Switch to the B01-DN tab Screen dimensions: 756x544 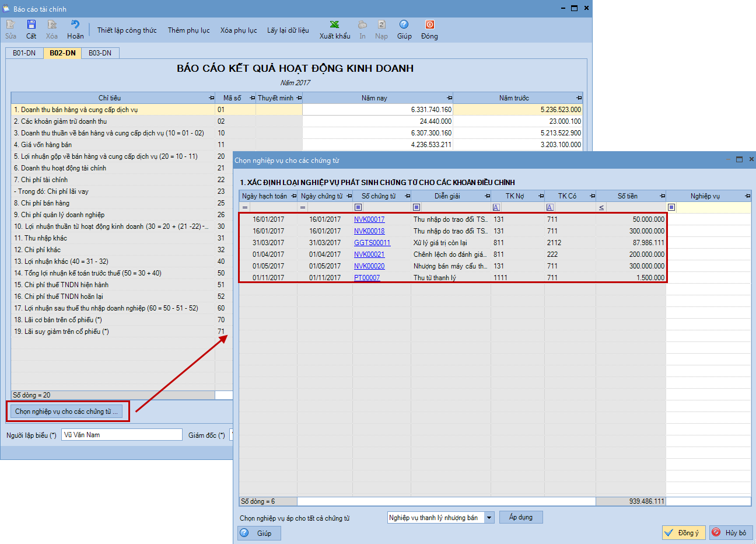coord(24,53)
